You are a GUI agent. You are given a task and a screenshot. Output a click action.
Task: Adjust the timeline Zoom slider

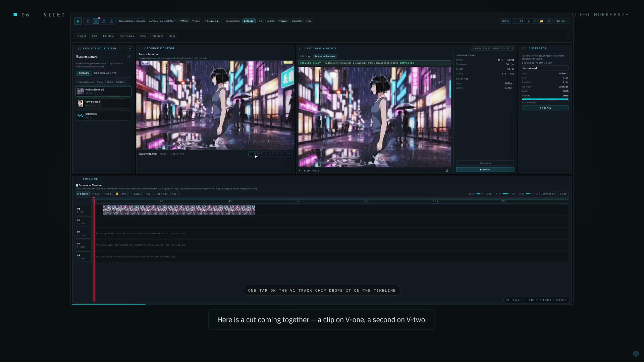point(480,194)
